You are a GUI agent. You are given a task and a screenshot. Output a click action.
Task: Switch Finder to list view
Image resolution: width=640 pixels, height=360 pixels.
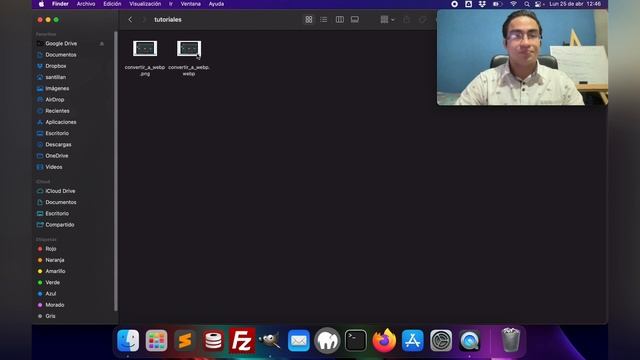324,20
